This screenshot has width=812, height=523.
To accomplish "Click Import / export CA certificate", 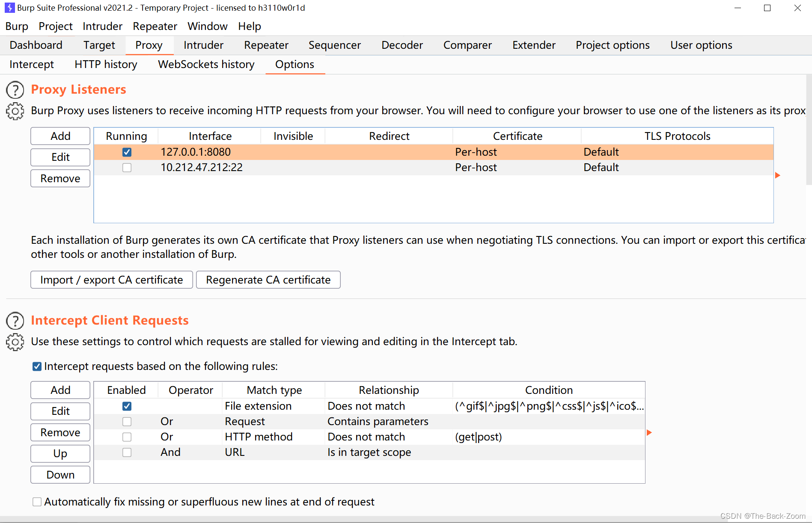I will 112,280.
